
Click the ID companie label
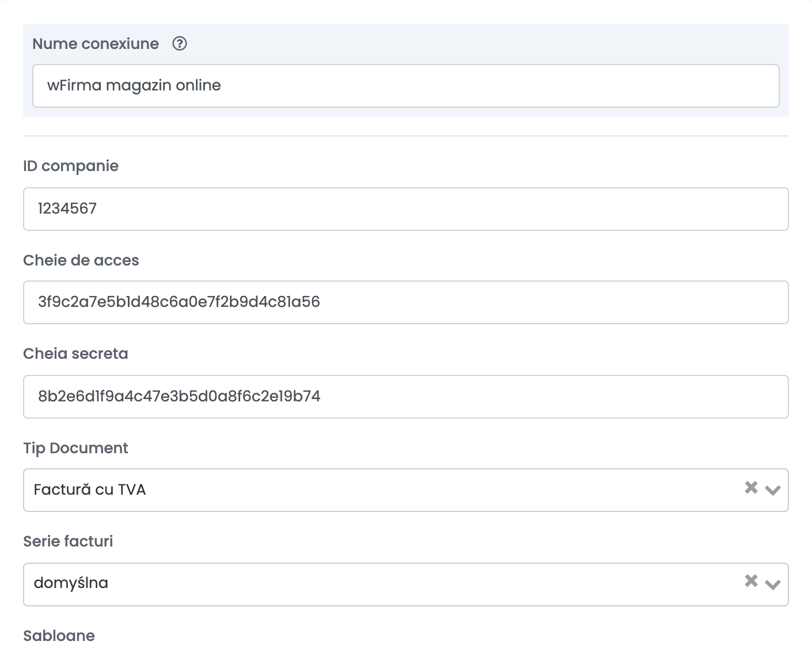71,166
